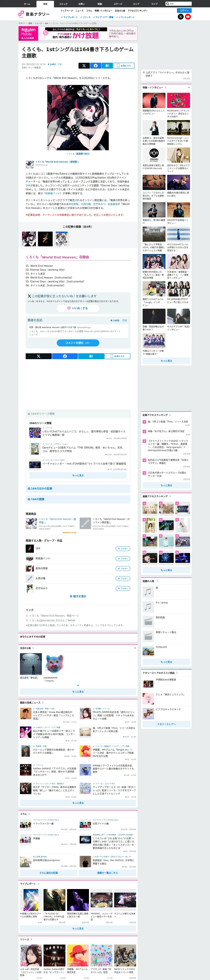Click ナタリーストアへ button
Screen dimensions: 210x980
166,724
